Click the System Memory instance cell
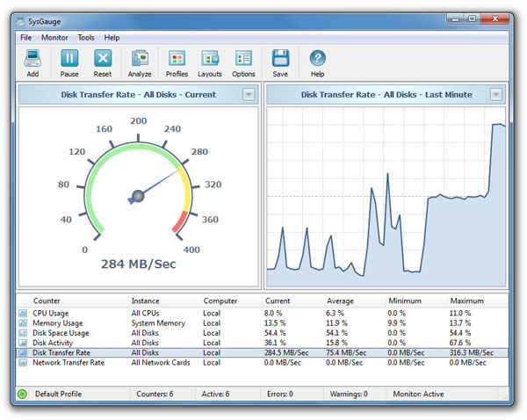The image size is (527, 420). point(158,323)
